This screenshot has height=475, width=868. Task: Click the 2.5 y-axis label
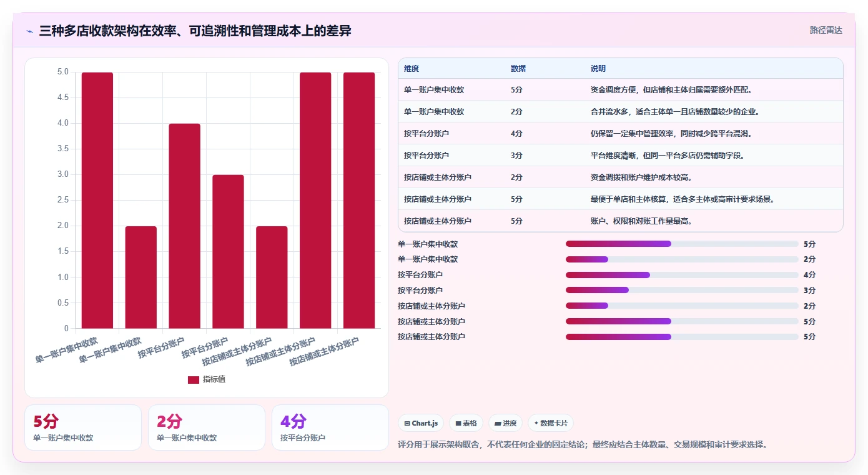click(62, 200)
